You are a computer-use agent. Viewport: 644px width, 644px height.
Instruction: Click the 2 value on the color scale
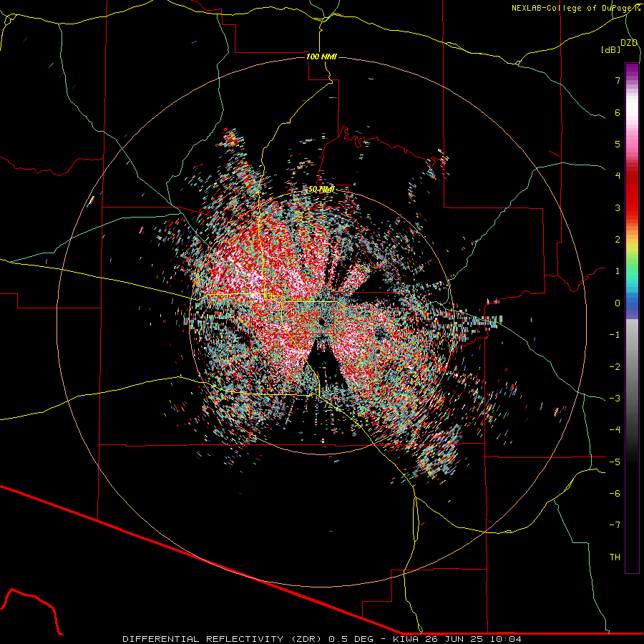tap(618, 240)
